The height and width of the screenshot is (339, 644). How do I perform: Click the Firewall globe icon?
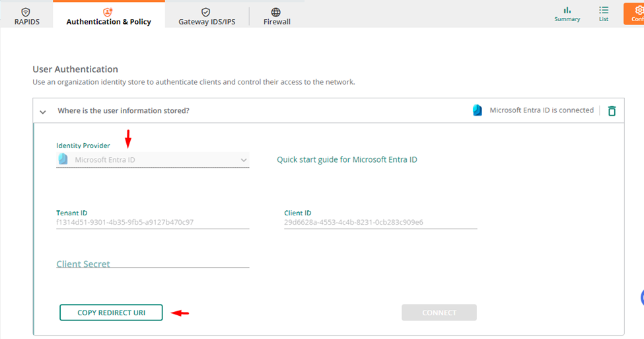pyautogui.click(x=276, y=13)
